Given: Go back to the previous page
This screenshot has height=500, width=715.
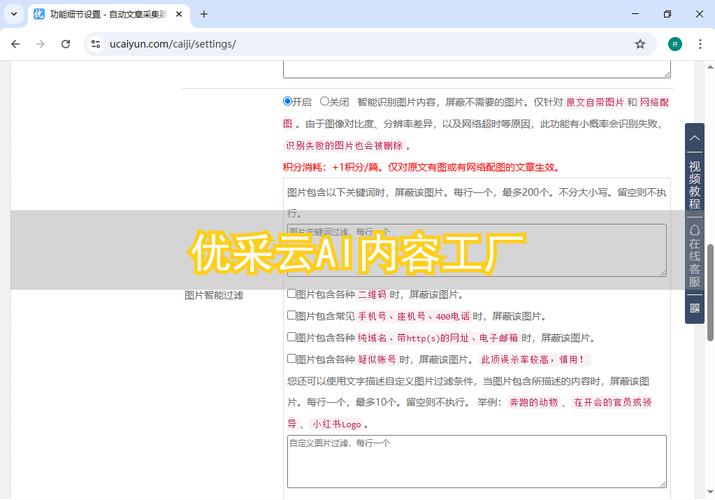Looking at the screenshot, I should pos(16,44).
